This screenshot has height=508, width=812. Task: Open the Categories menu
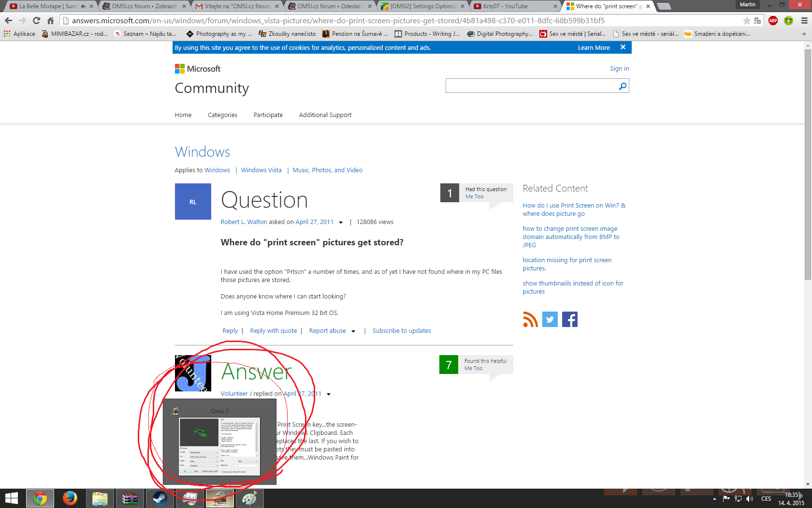click(x=222, y=115)
